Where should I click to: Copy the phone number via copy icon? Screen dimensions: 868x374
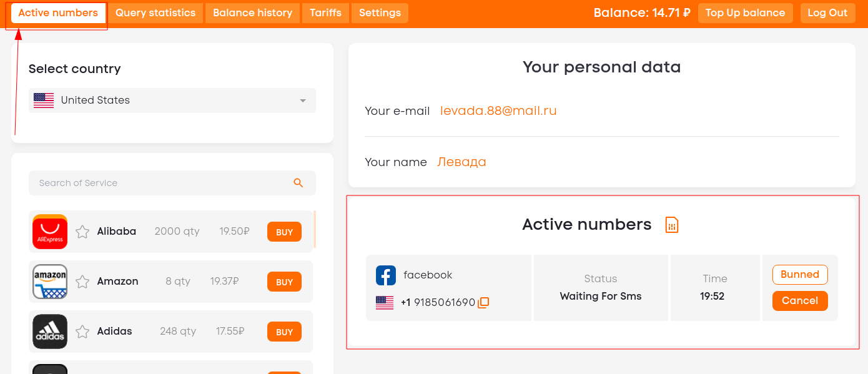pyautogui.click(x=483, y=303)
